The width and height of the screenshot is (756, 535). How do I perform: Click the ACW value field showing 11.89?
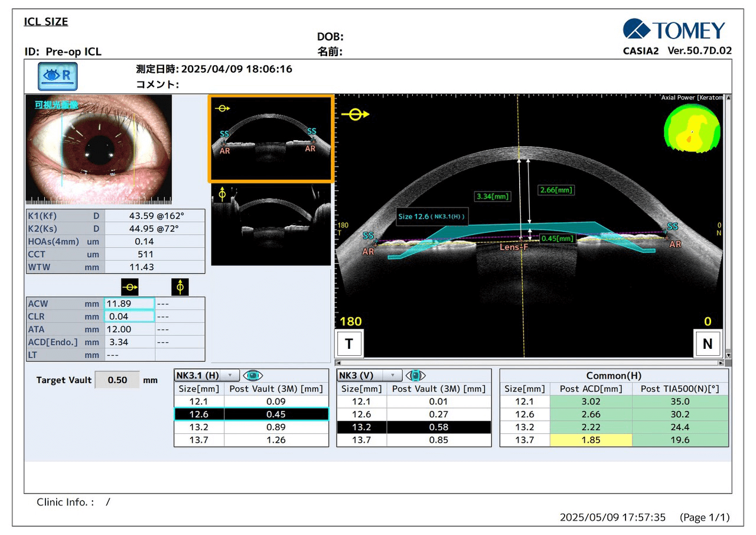130,304
